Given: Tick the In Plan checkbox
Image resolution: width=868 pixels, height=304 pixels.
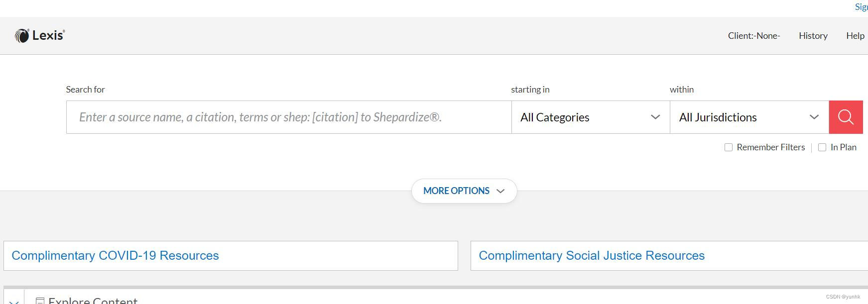Looking at the screenshot, I should coord(822,147).
